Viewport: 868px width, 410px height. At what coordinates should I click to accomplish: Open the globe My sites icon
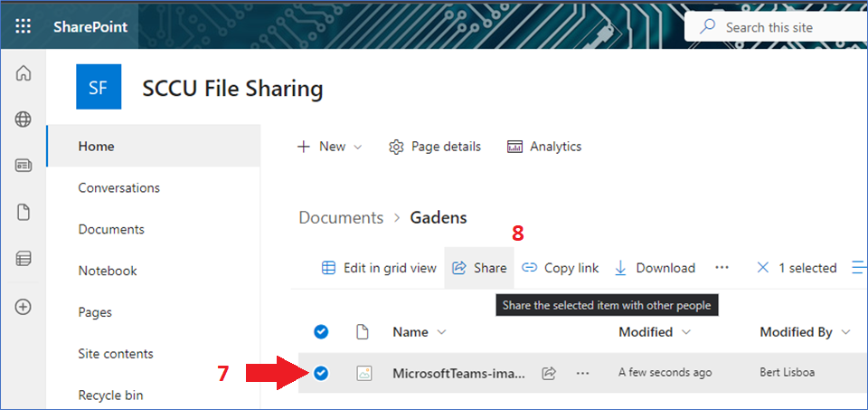[x=24, y=119]
